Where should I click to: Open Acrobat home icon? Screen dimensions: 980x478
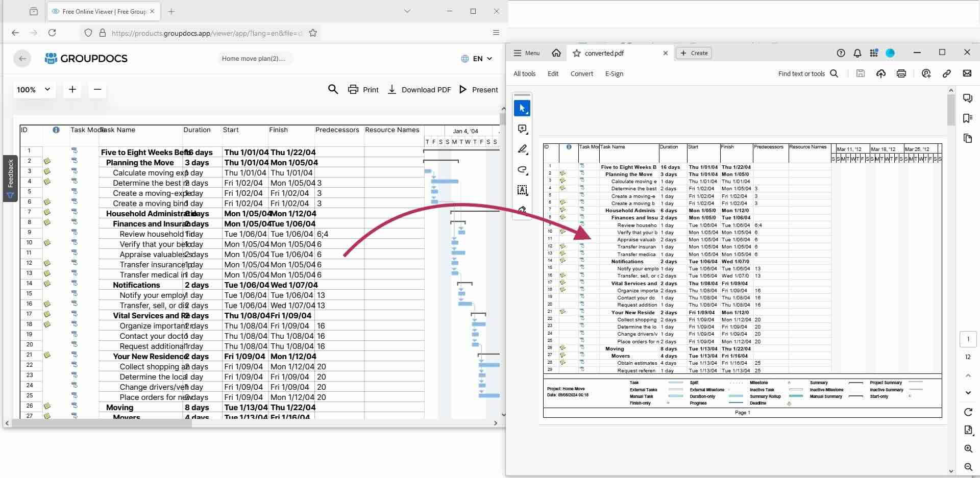tap(556, 53)
